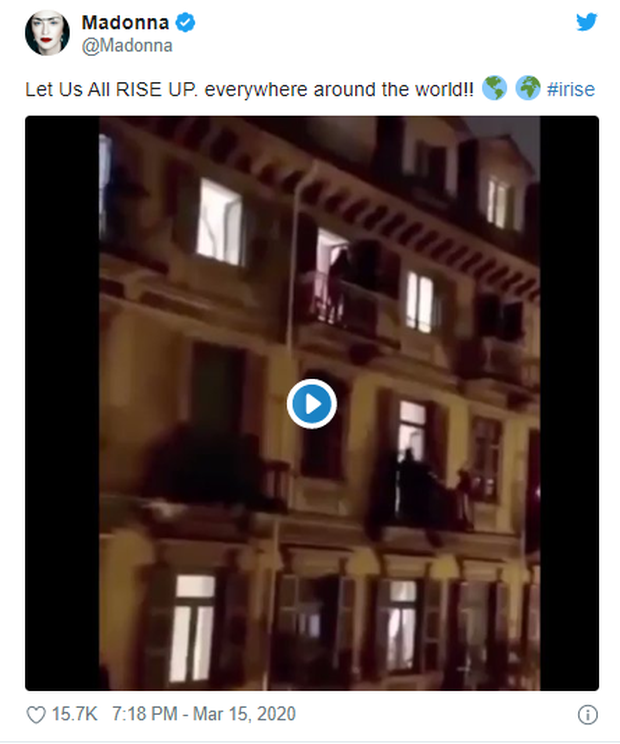Viewport: 620px width, 744px height.
Task: Open the 7:18 PM timestamp link
Action: click(144, 714)
